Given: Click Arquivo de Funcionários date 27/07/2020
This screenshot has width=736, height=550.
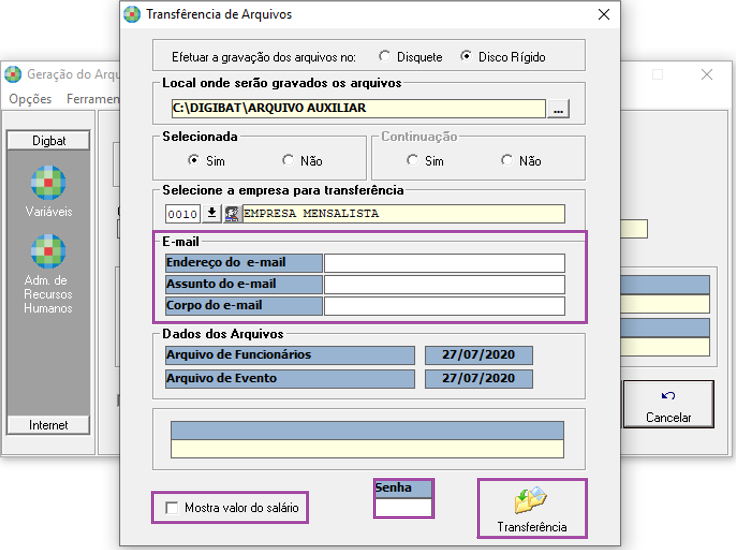Looking at the screenshot, I should click(479, 355).
